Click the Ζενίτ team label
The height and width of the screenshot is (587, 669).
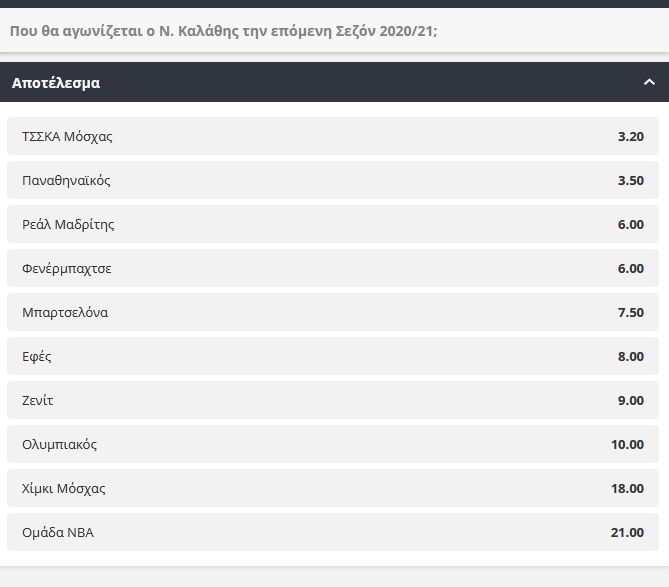[x=38, y=400]
